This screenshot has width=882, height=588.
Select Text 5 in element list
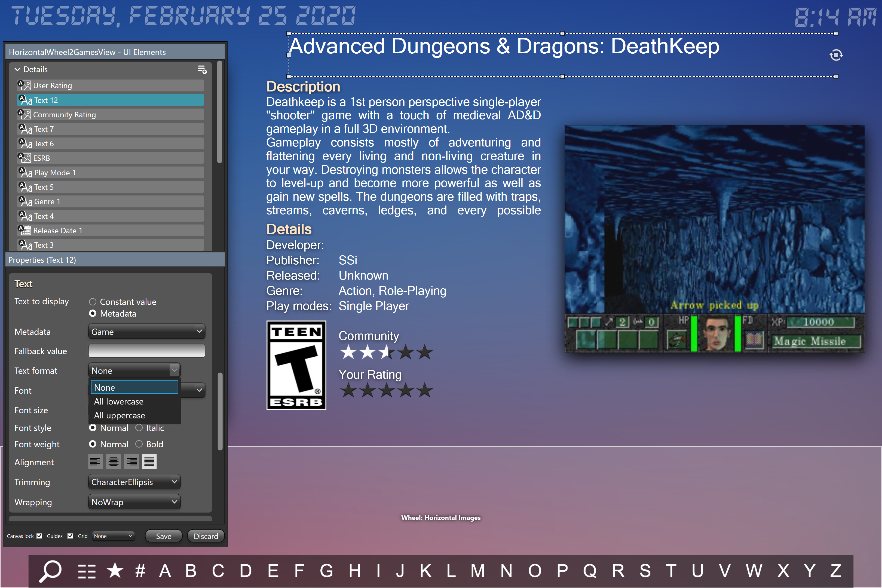[110, 187]
